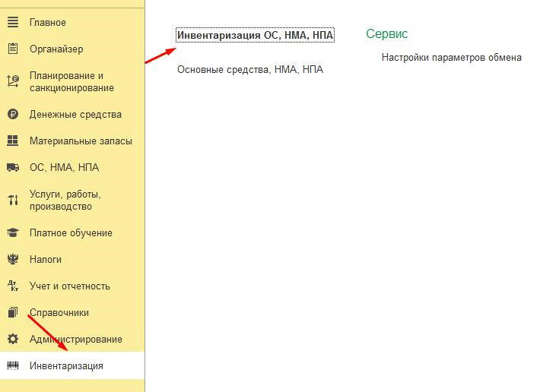Click the Денежные средства ruble icon
The image size is (559, 392).
pos(13,114)
